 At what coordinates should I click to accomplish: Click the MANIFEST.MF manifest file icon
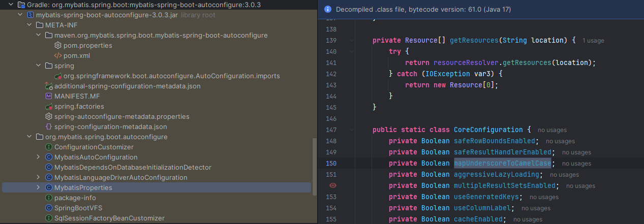coord(49,96)
